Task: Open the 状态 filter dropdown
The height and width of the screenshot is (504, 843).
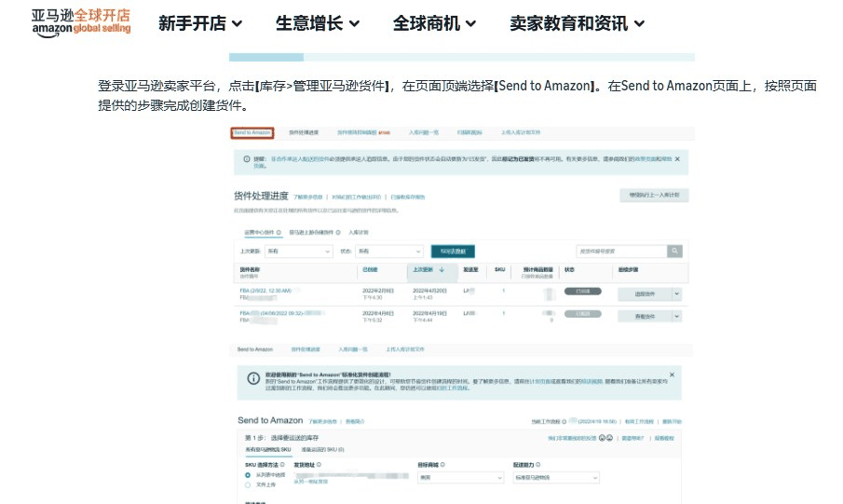Action: coord(389,252)
